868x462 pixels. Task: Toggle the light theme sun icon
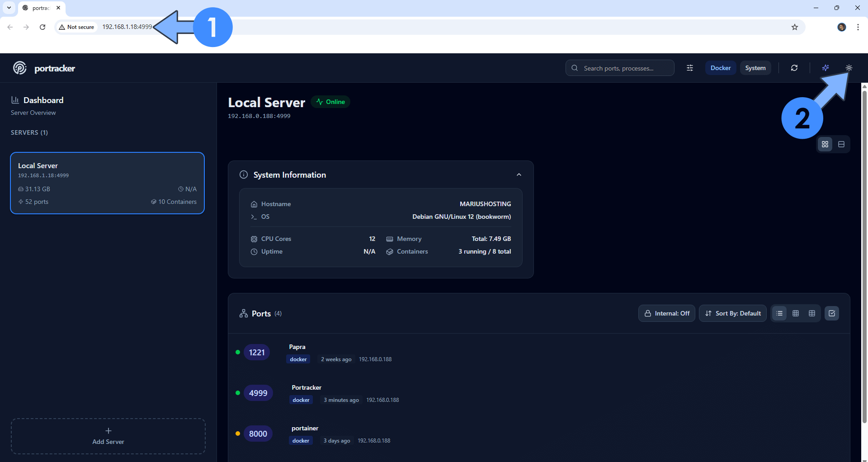[849, 68]
